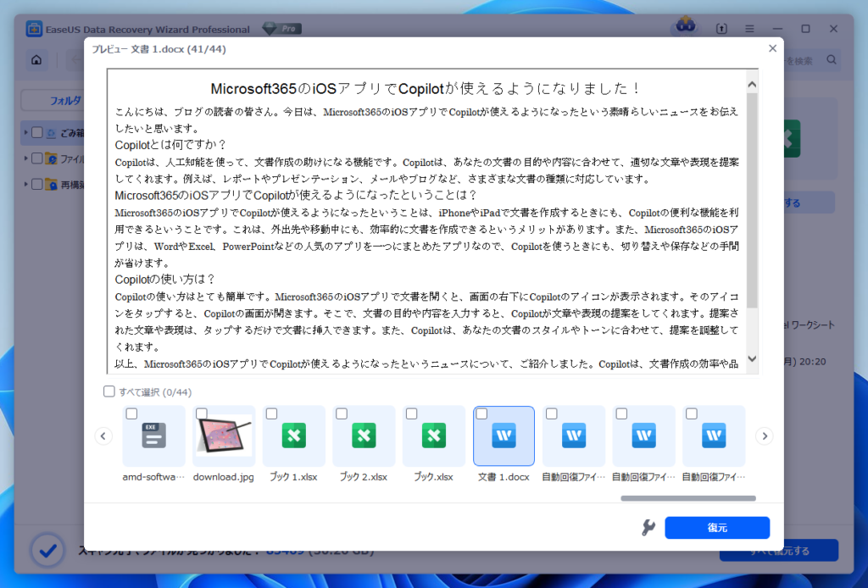Click the file name 文書 1.docx

click(504, 477)
